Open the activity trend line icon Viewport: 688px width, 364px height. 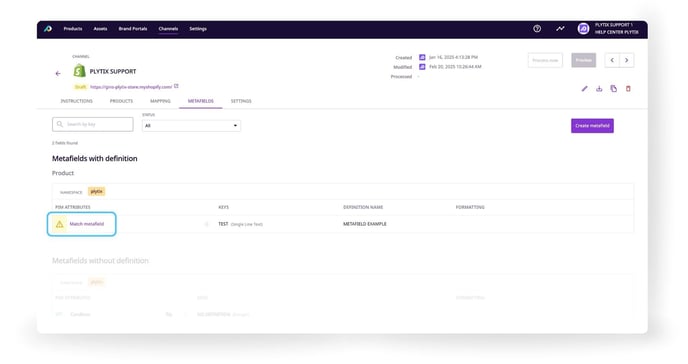560,29
